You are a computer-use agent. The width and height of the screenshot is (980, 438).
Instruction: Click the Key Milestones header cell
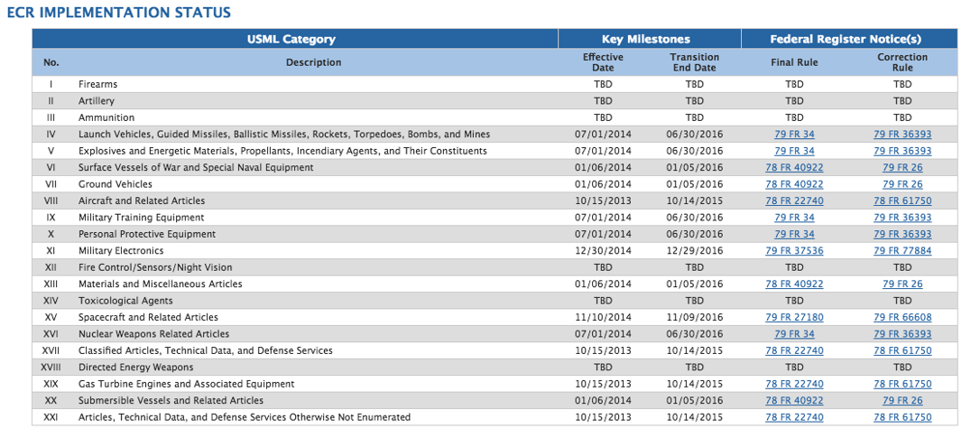[x=649, y=39]
